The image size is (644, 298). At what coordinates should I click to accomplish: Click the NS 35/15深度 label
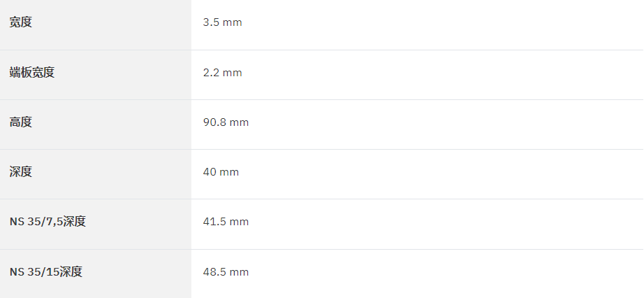click(x=45, y=271)
